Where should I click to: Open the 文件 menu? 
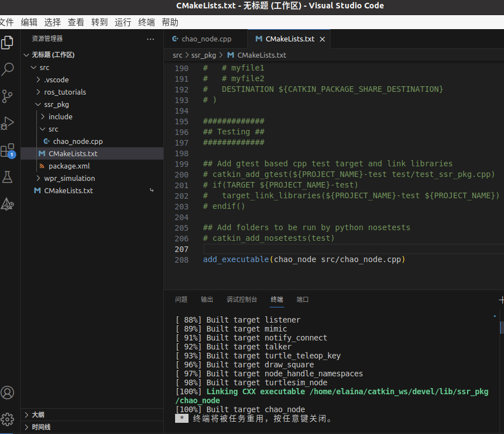6,22
